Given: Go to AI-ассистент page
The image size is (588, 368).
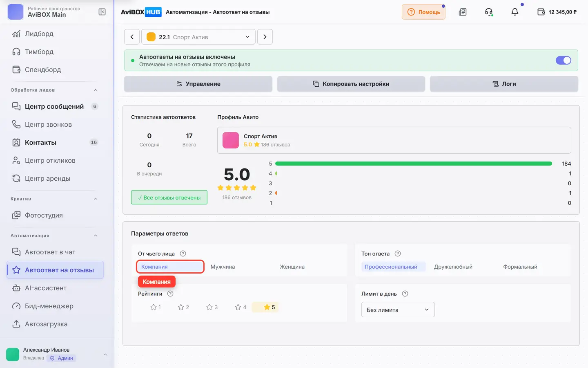Looking at the screenshot, I should 55,288.
